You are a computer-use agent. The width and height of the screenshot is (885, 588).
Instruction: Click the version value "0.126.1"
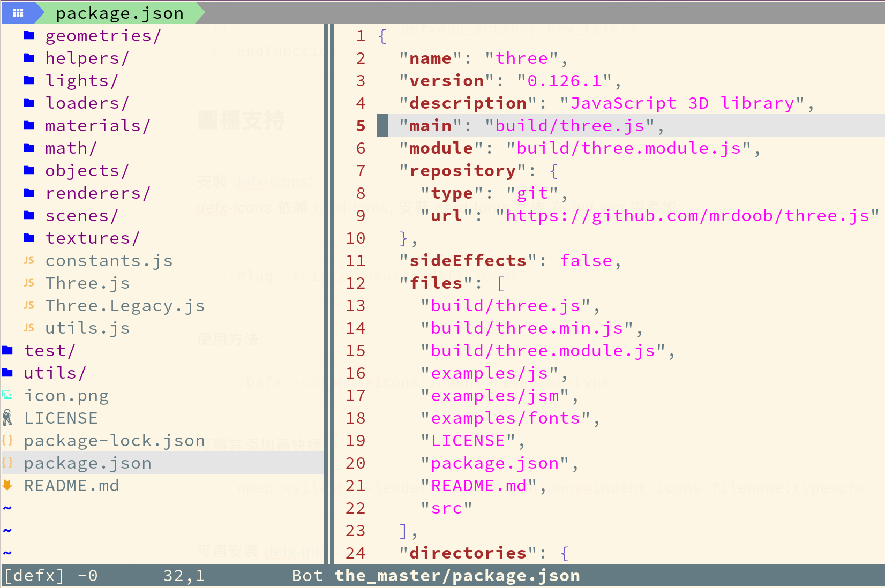pyautogui.click(x=564, y=81)
